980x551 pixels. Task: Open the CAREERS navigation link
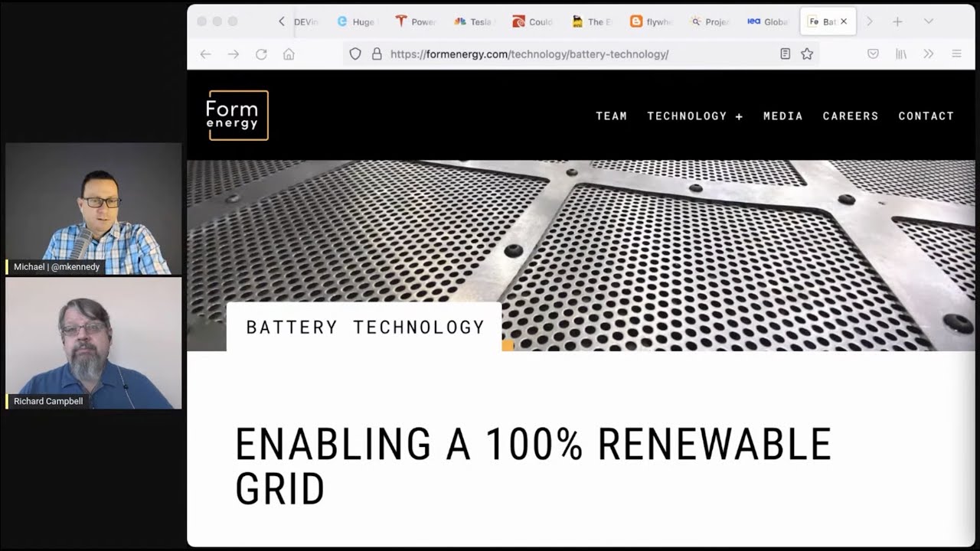tap(850, 116)
